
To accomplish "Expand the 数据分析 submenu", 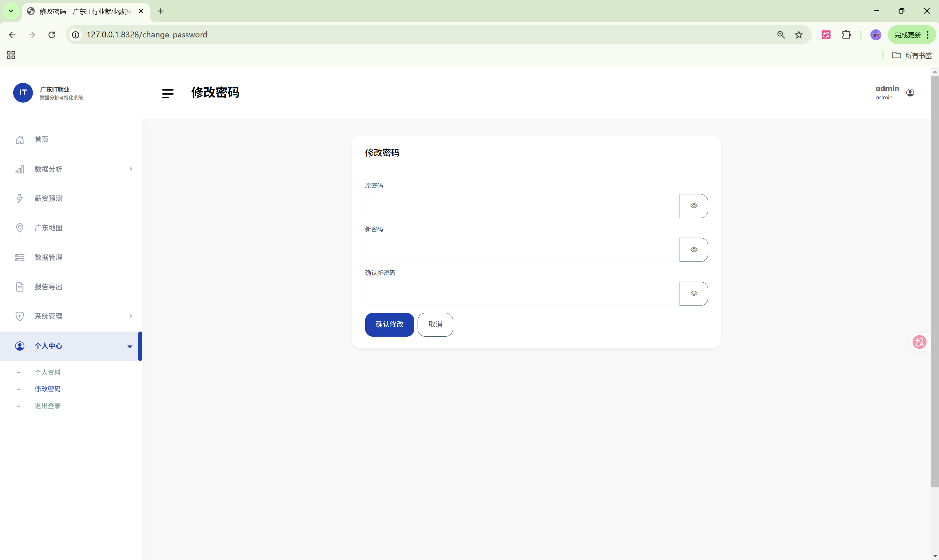I will coord(131,169).
